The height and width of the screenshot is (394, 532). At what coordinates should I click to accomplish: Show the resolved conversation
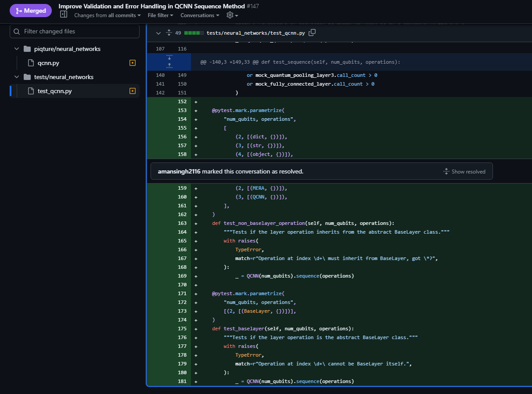click(x=464, y=172)
